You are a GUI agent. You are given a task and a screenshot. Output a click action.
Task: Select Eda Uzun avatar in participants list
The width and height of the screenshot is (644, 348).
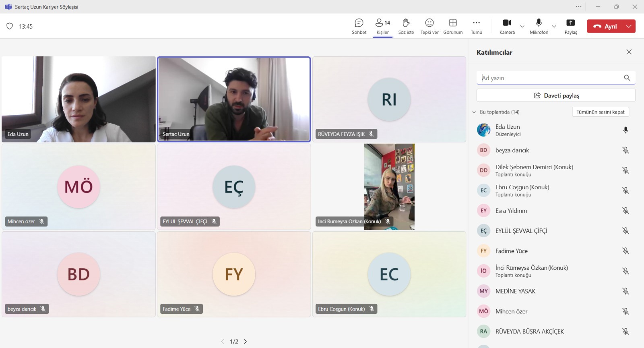point(483,130)
